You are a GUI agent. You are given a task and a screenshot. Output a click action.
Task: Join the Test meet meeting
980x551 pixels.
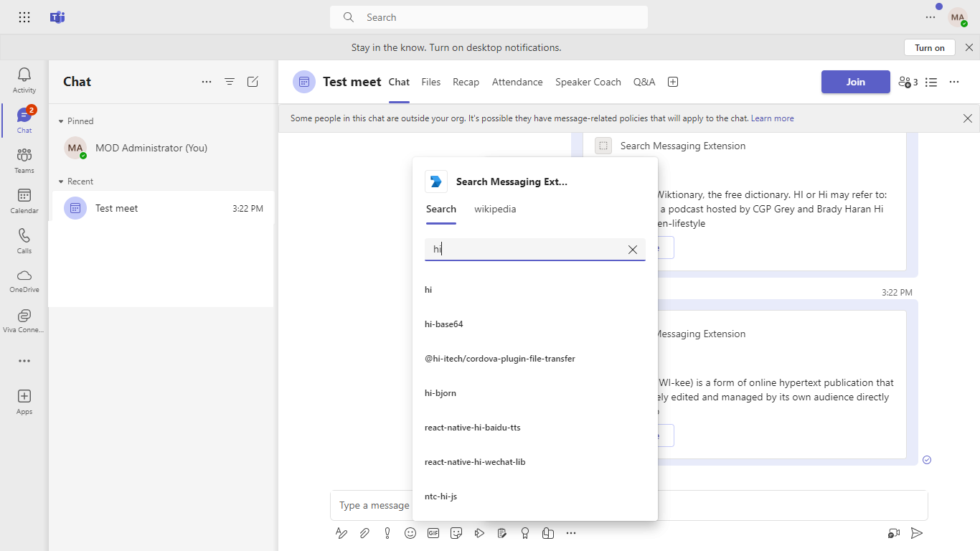tap(856, 82)
